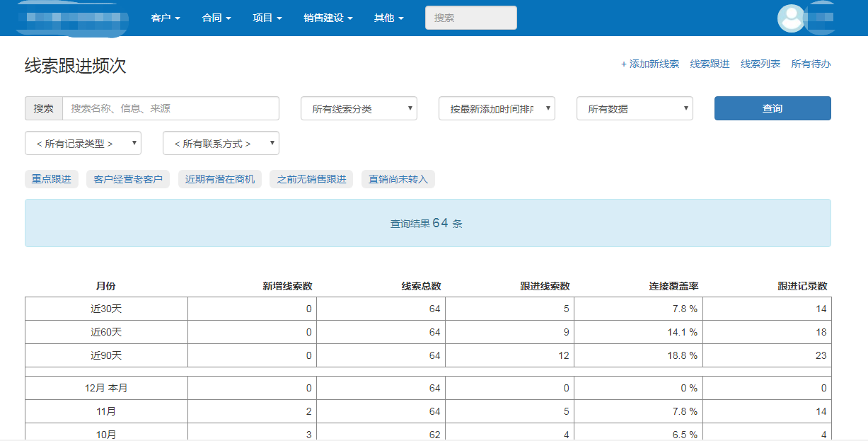Expand the 所有线索分类 dropdown

click(x=359, y=108)
